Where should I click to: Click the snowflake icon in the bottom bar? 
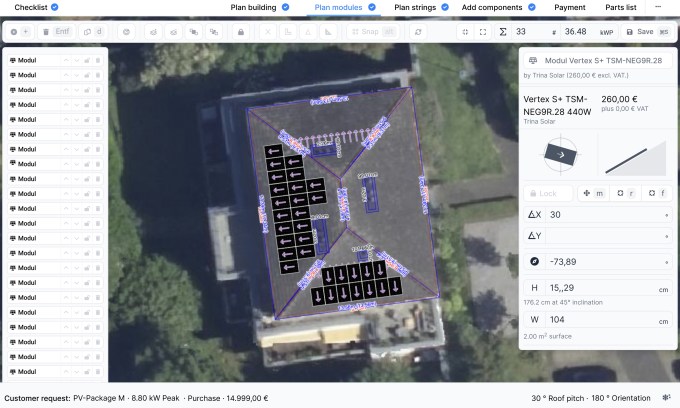click(667, 398)
